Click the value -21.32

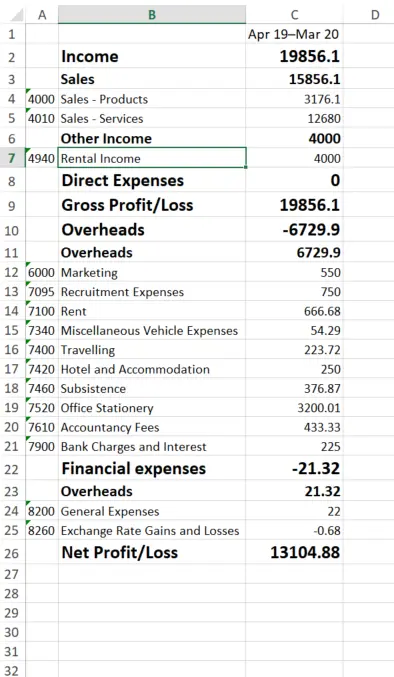point(294,468)
